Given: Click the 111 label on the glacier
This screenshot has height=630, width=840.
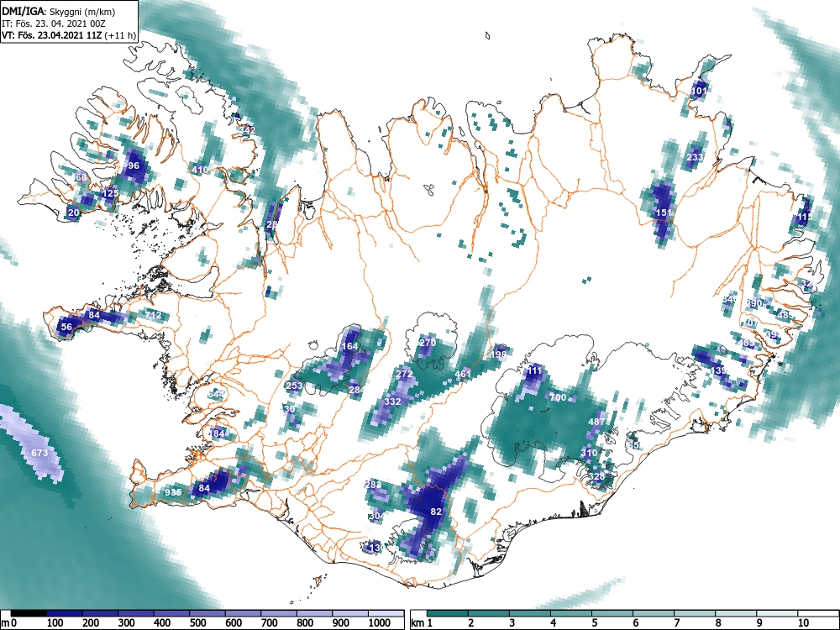Looking at the screenshot, I should pyautogui.click(x=534, y=370).
